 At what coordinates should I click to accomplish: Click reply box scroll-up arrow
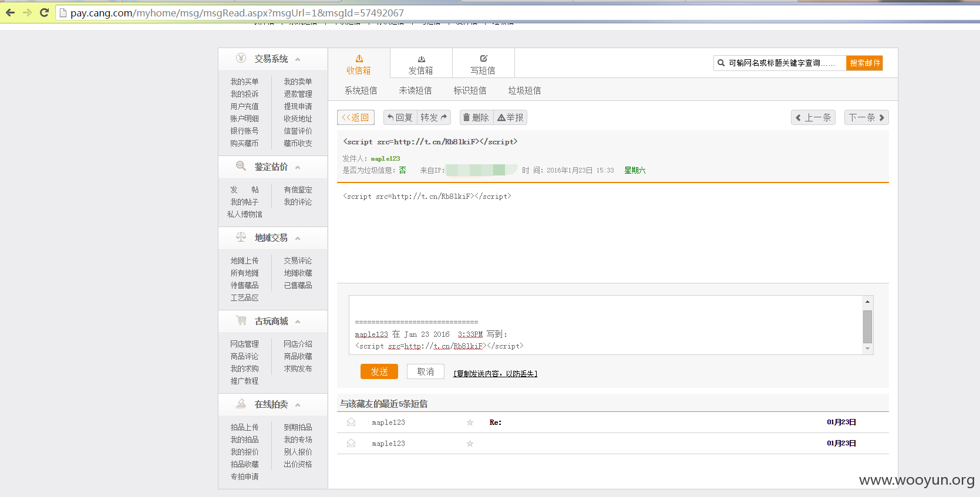tap(867, 302)
